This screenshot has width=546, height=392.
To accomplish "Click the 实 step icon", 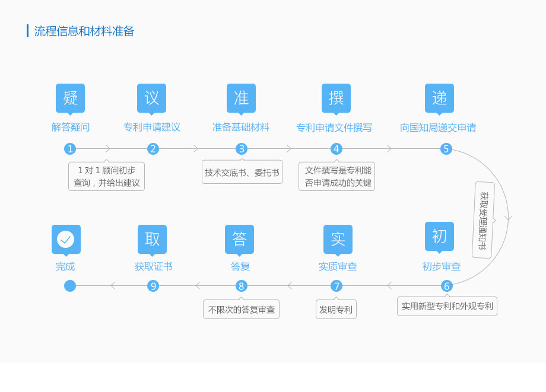I will (338, 240).
